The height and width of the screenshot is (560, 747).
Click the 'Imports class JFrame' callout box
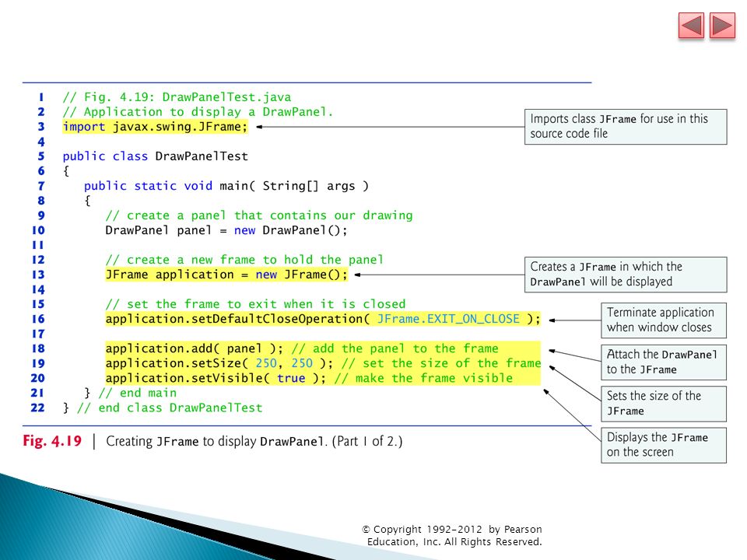tap(626, 127)
